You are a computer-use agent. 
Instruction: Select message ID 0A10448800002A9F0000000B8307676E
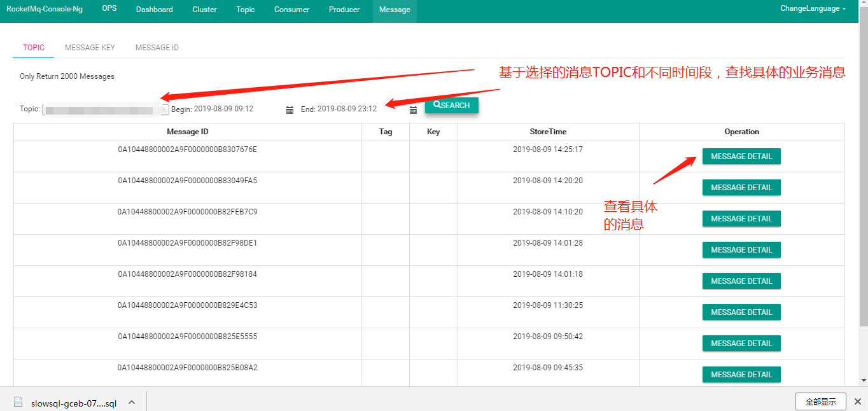coord(188,150)
